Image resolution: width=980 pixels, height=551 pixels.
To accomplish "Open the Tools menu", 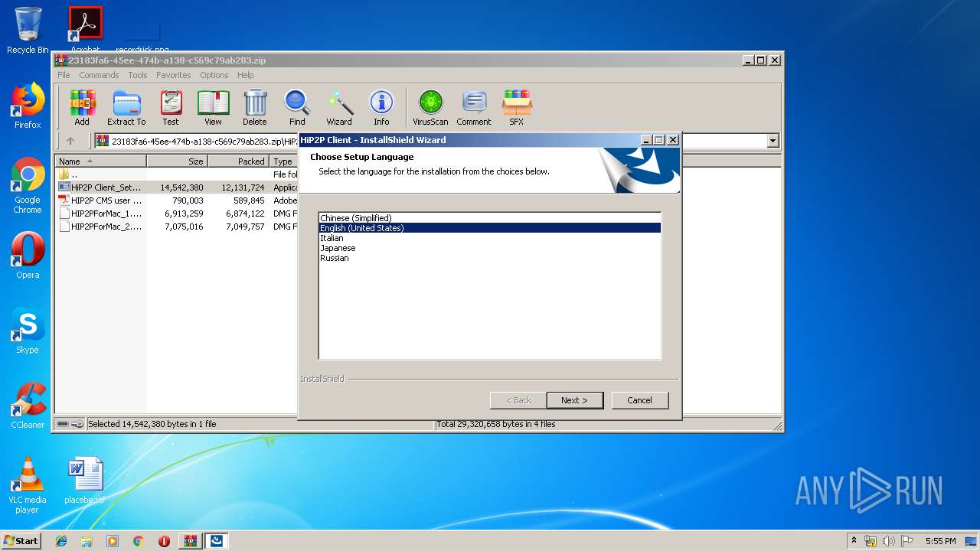I will click(x=138, y=75).
